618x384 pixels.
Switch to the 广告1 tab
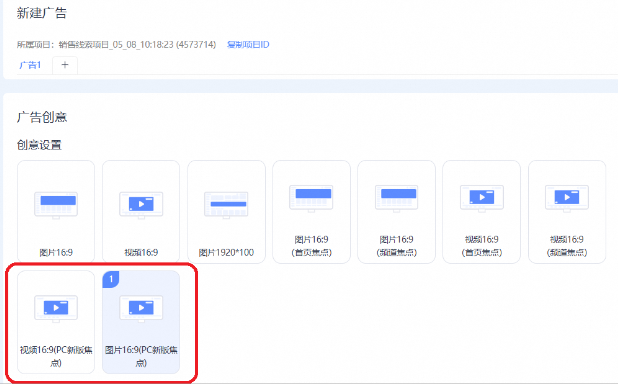coord(30,65)
